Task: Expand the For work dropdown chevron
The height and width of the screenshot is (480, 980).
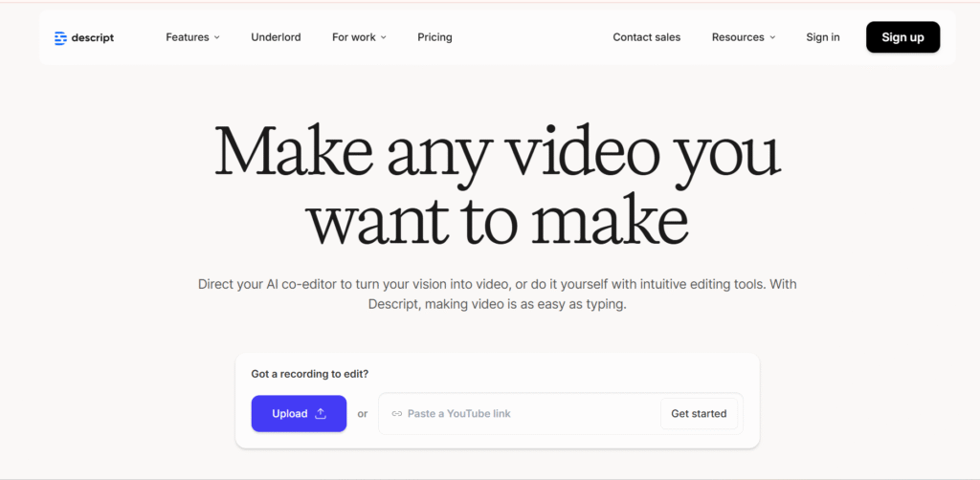Action: [x=384, y=37]
